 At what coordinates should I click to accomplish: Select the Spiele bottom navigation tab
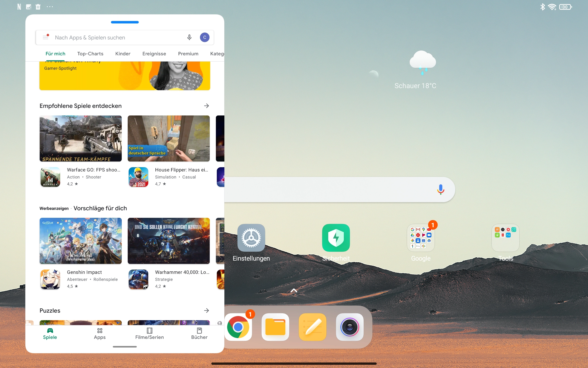tap(50, 334)
